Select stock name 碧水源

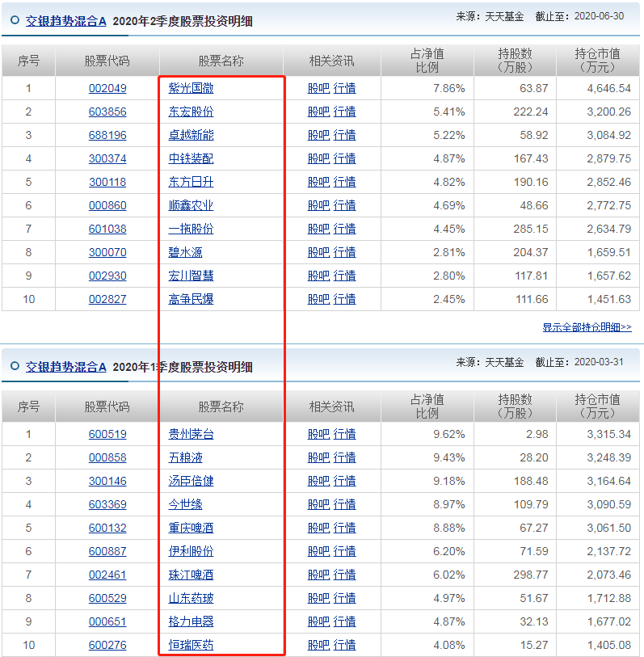(185, 253)
